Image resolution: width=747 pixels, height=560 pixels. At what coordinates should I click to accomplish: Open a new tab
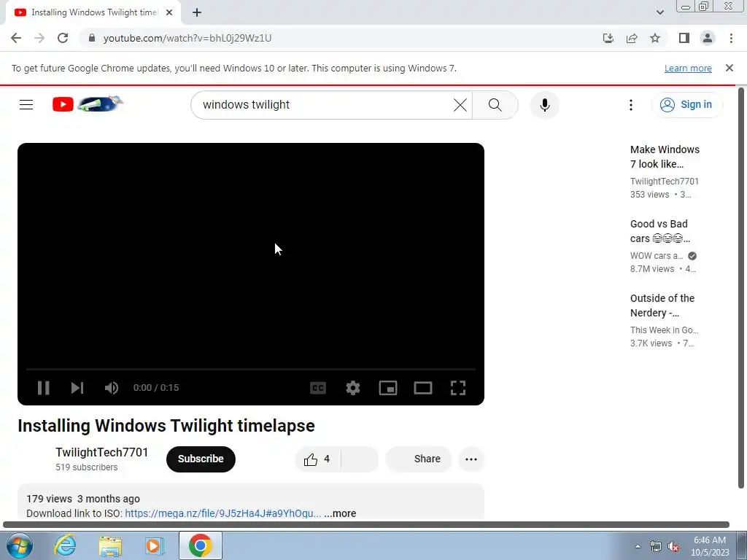click(197, 12)
